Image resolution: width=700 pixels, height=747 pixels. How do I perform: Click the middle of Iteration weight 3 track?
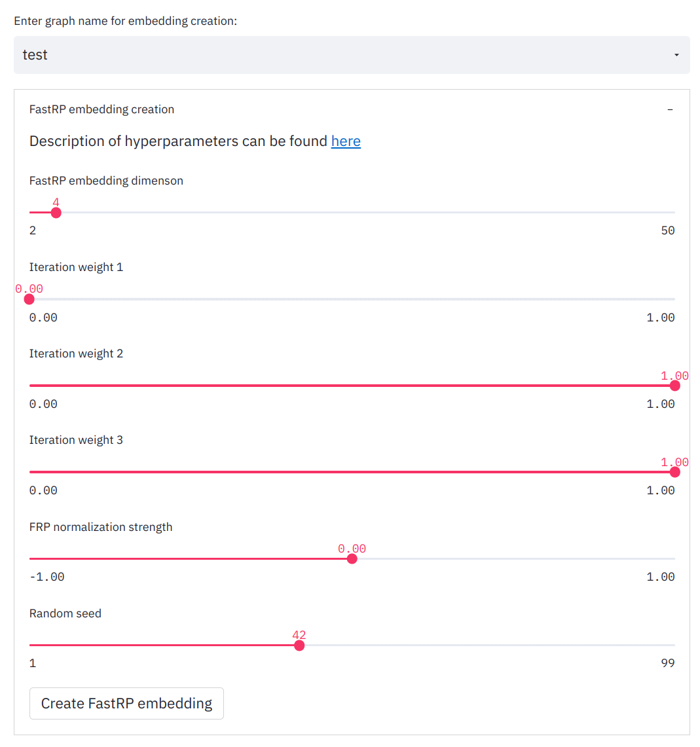(352, 472)
